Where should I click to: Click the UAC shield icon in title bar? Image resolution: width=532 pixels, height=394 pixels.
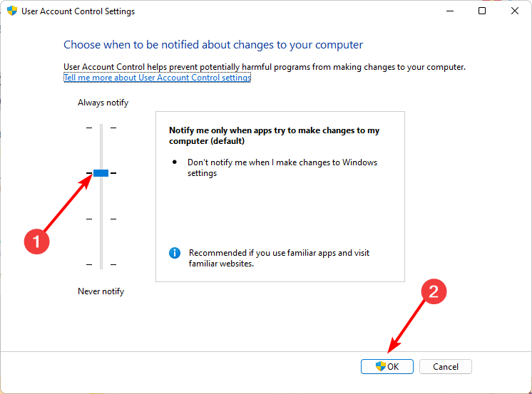[12, 11]
